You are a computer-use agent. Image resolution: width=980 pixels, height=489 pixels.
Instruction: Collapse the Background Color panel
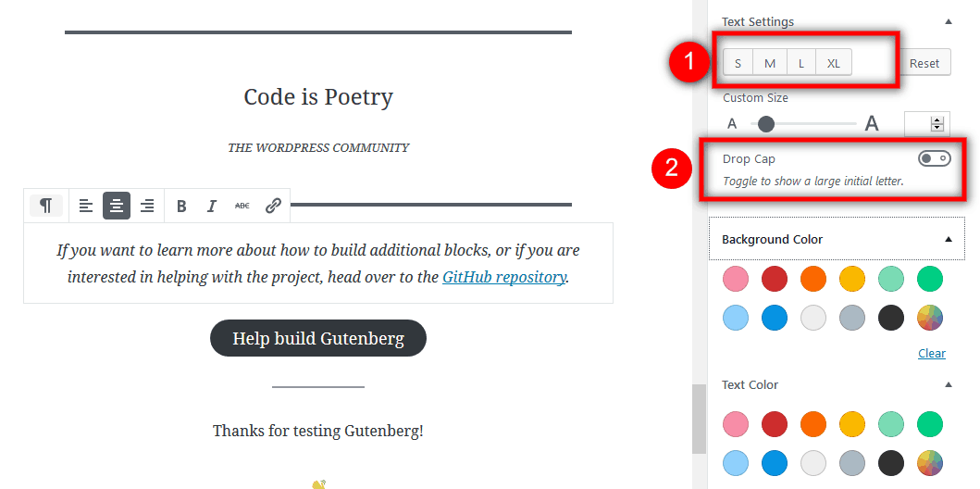pos(949,239)
